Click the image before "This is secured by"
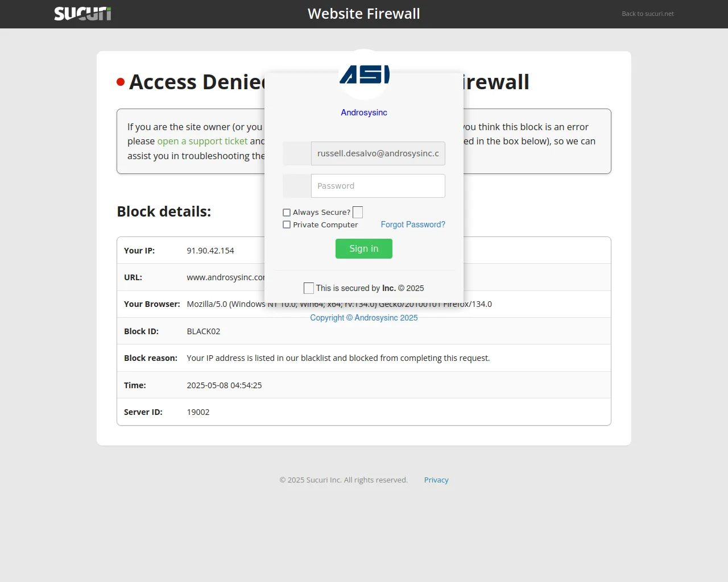 [x=309, y=288]
